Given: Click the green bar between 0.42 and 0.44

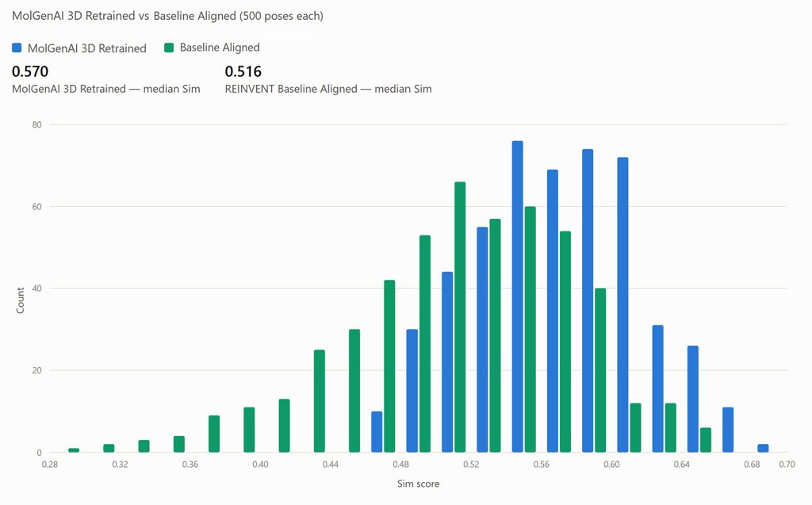Looking at the screenshot, I should [x=320, y=401].
